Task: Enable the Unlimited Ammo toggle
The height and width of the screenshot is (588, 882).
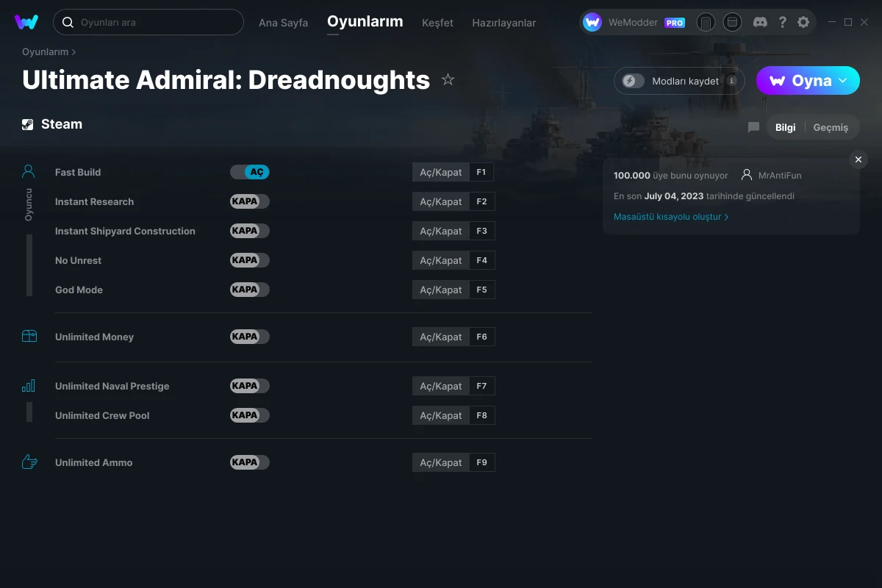Action: click(250, 462)
